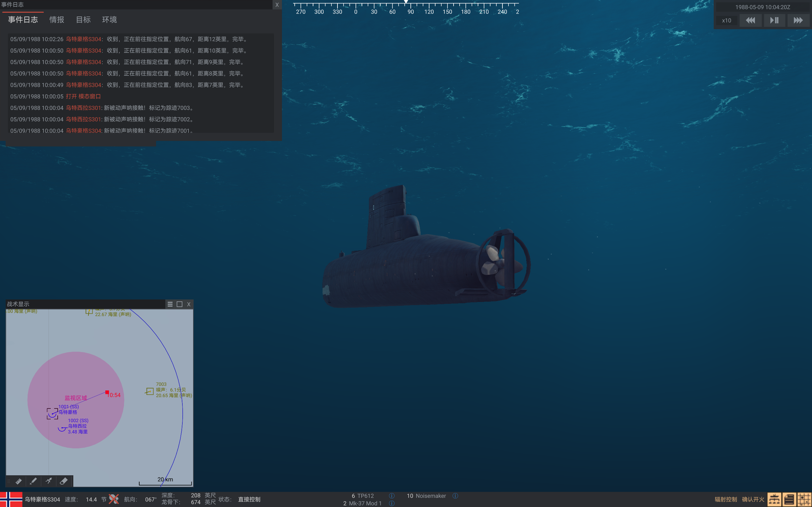Select the pencil drawing tool on tactical display
Screen dimensions: 812x507
tap(34, 481)
